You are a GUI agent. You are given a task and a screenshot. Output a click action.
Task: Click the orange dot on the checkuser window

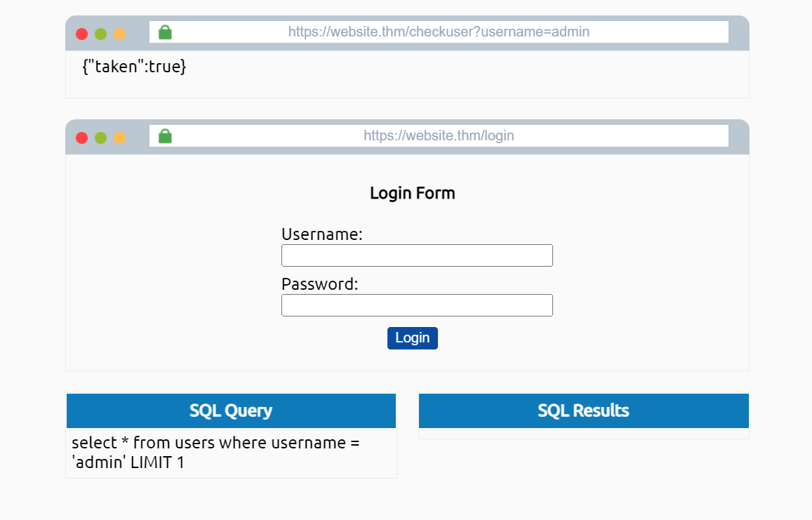119,34
